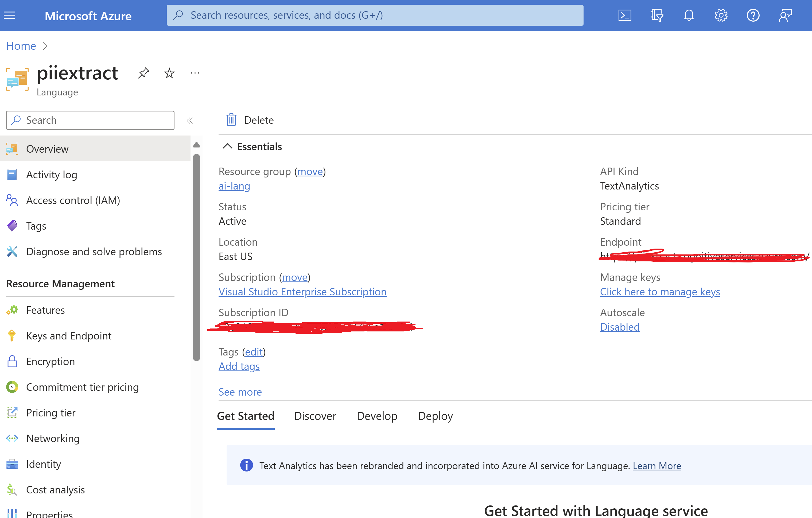
Task: Open Cloud Shell from the top bar
Action: point(624,15)
